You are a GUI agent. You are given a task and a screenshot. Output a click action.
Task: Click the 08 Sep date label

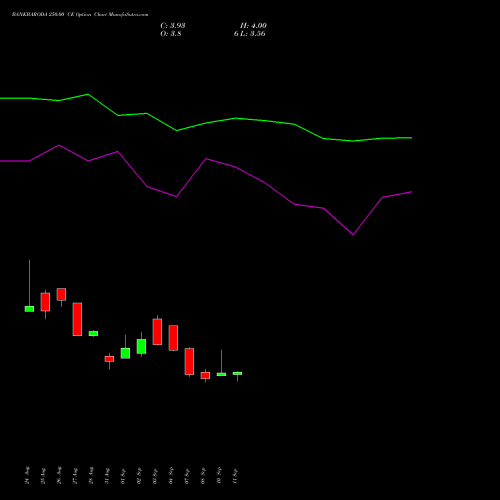coord(203,475)
